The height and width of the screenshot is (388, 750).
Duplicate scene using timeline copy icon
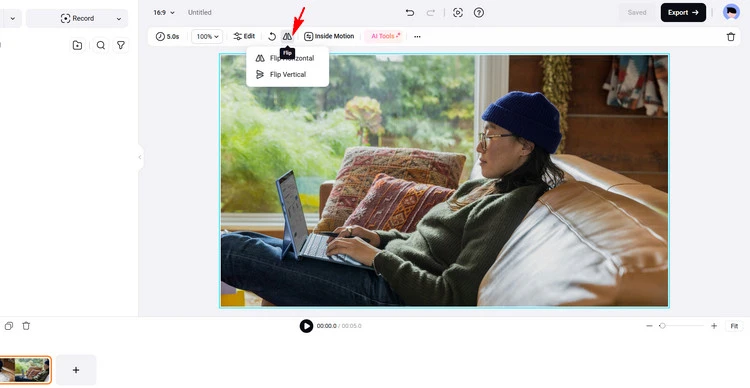9,326
